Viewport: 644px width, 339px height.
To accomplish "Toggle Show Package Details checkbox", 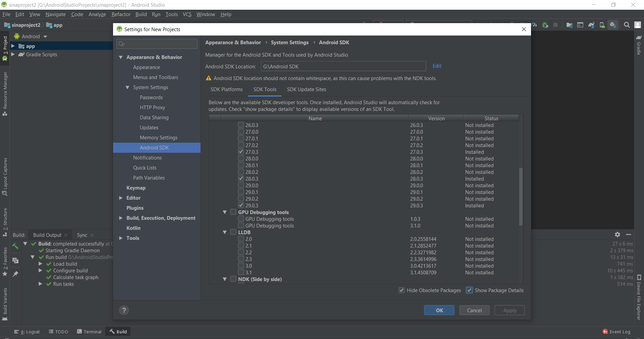I will click(x=470, y=290).
